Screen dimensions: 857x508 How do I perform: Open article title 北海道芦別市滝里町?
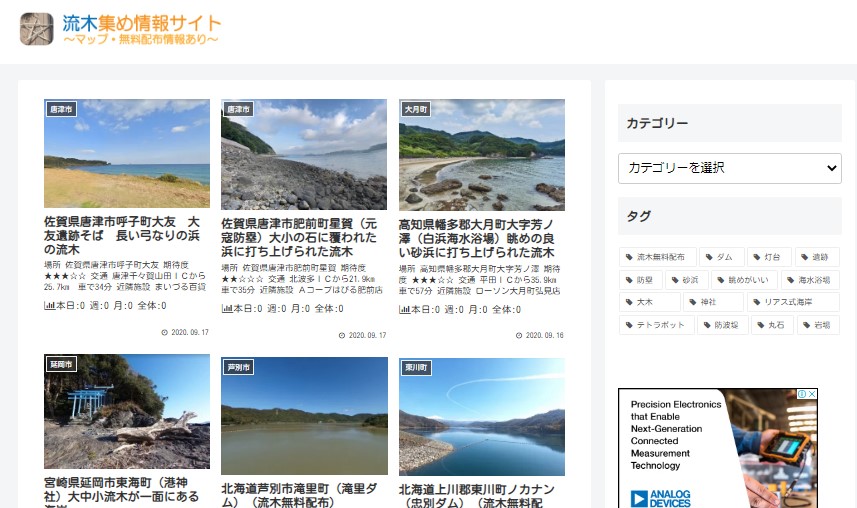coord(300,495)
